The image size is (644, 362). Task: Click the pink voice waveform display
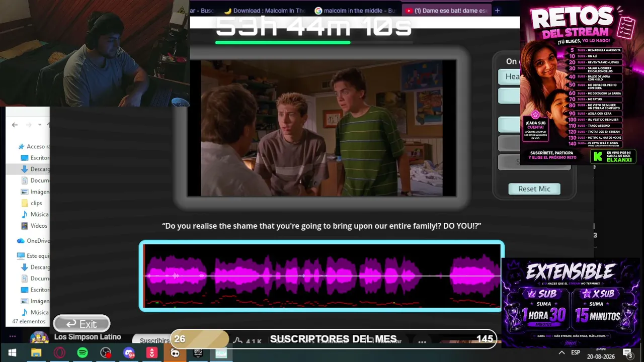(x=321, y=276)
